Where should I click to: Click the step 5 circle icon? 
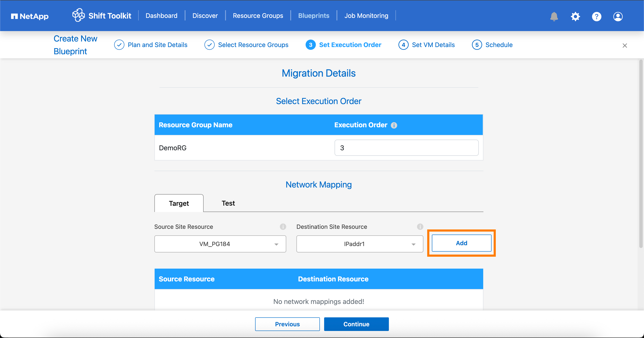tap(477, 45)
